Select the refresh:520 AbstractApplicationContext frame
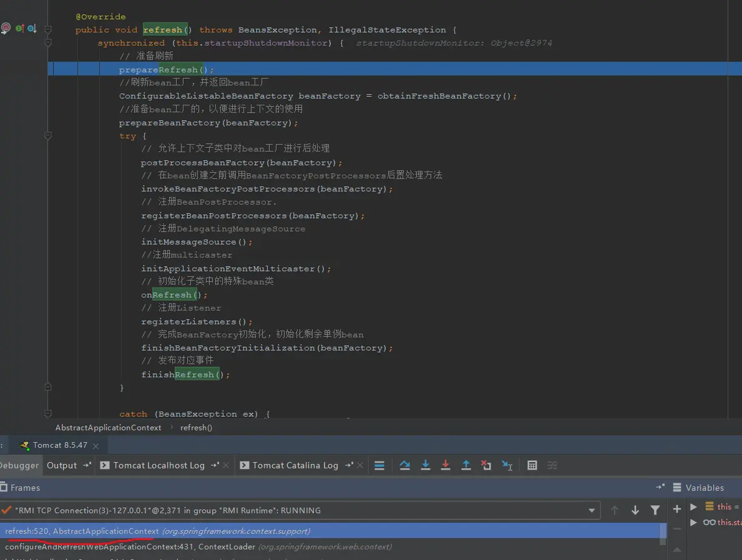This screenshot has height=560, width=742. (x=332, y=531)
